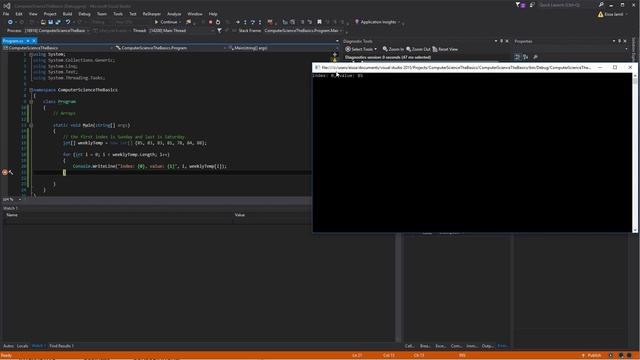This screenshot has height=360, width=640.
Task: Open the ReSharper menu
Action: pyautogui.click(x=152, y=14)
